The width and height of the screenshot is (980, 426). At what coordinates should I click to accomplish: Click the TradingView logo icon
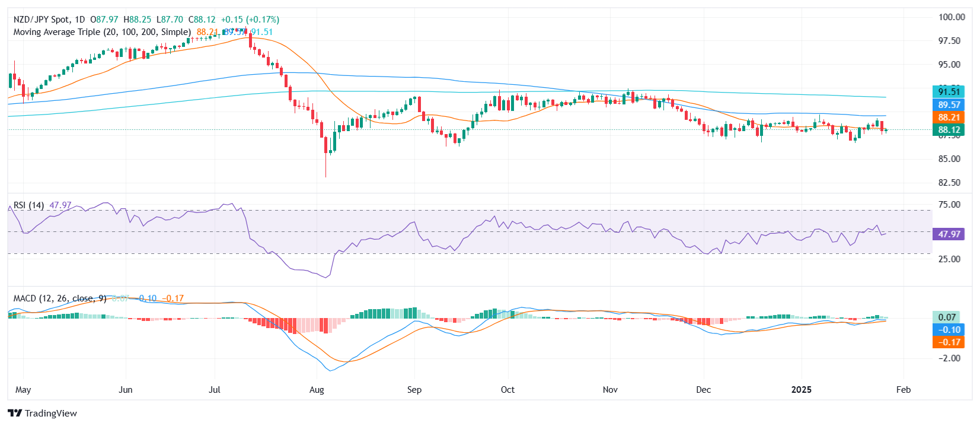tap(15, 413)
